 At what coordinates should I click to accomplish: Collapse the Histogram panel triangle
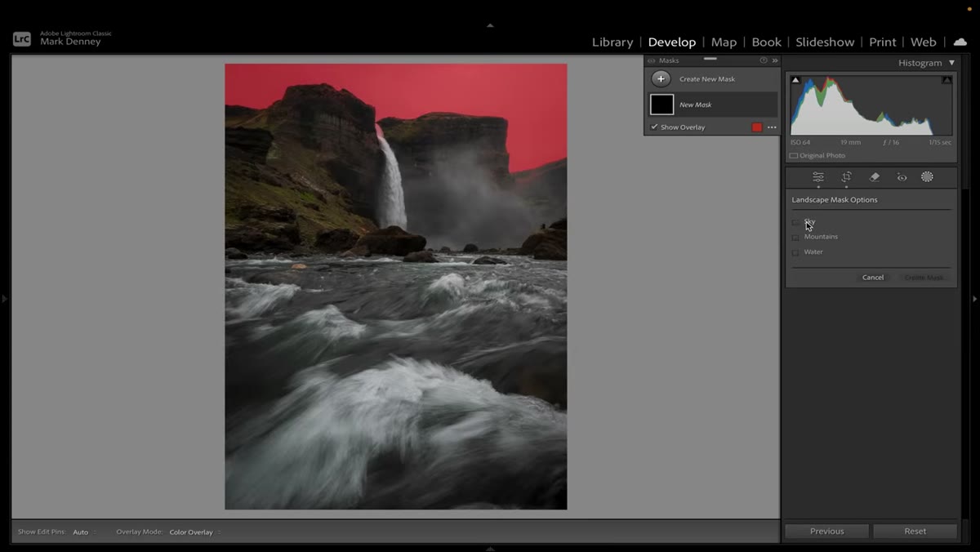pyautogui.click(x=951, y=63)
